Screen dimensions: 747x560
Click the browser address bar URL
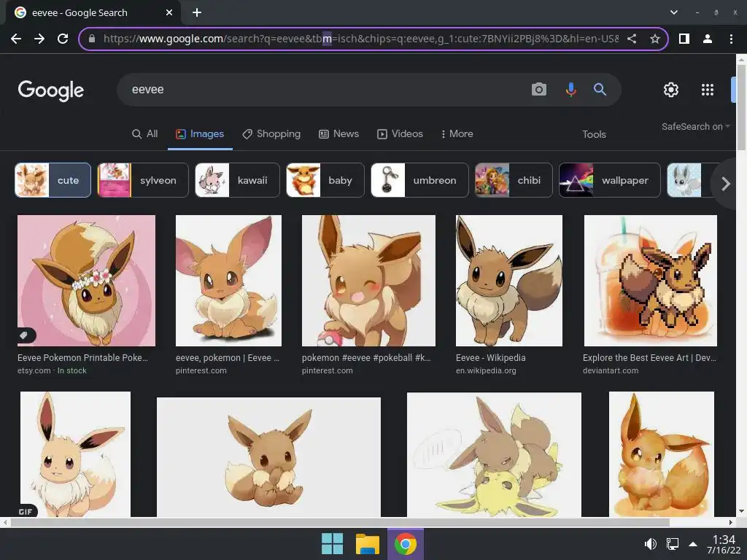(x=360, y=39)
